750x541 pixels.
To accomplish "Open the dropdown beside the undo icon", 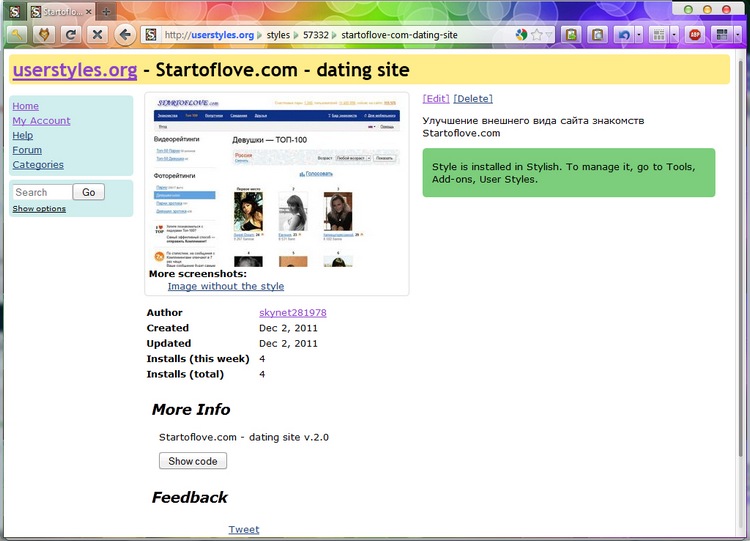I will 639,34.
